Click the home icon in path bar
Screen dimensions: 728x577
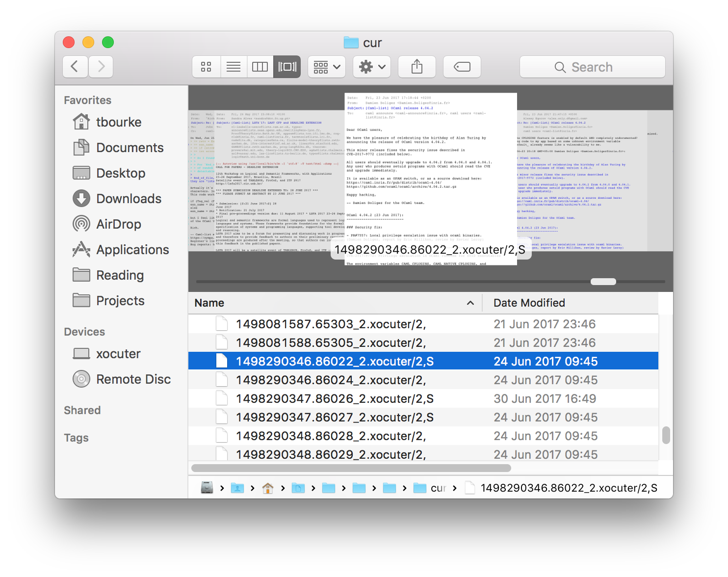tap(268, 488)
